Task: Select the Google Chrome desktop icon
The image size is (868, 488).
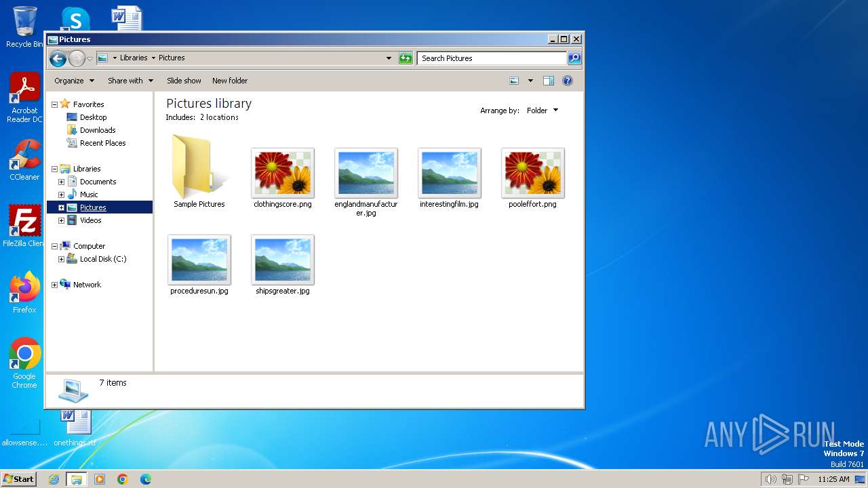Action: click(24, 363)
